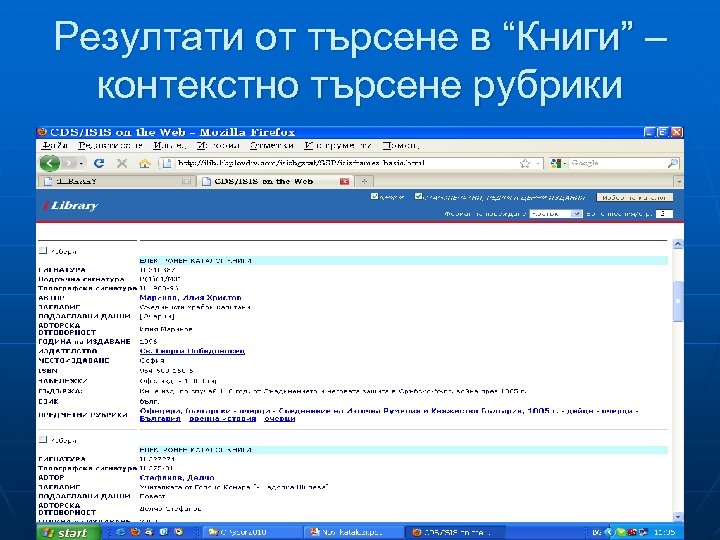Click the Firefox logo in the title bar
The image size is (720, 540).
(42, 132)
